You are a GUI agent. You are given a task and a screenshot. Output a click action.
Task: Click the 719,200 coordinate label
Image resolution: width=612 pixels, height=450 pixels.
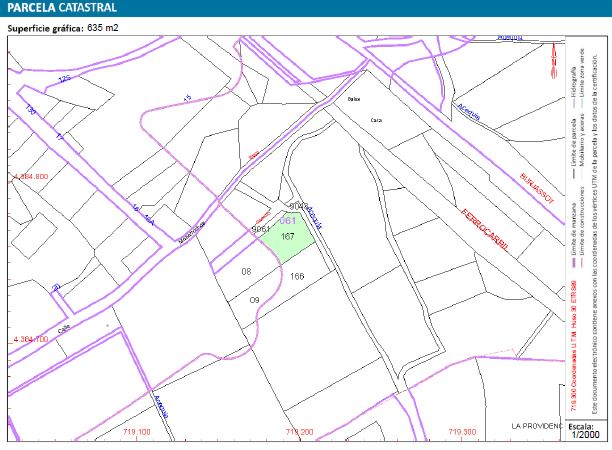298,432
